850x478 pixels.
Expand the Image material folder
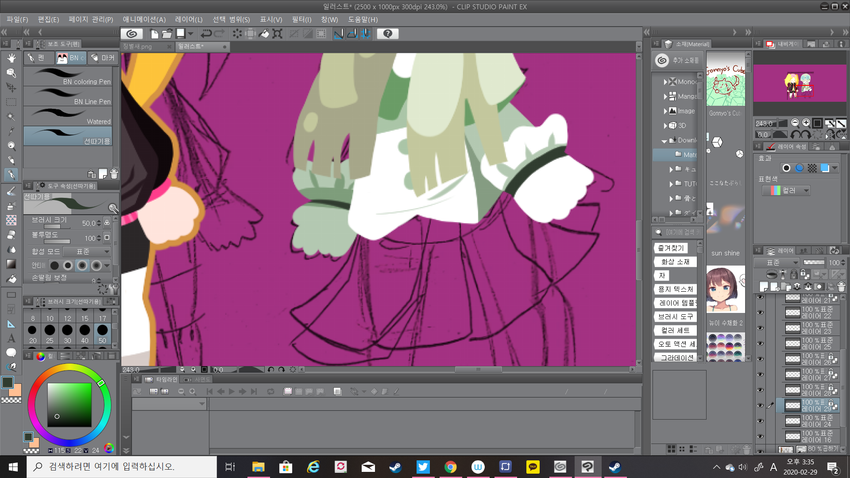click(666, 111)
